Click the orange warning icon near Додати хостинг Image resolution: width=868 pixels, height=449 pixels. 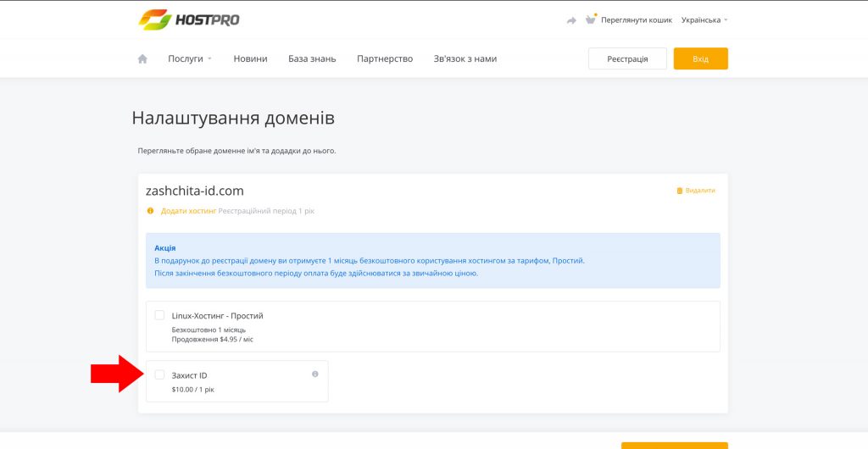pyautogui.click(x=150, y=211)
